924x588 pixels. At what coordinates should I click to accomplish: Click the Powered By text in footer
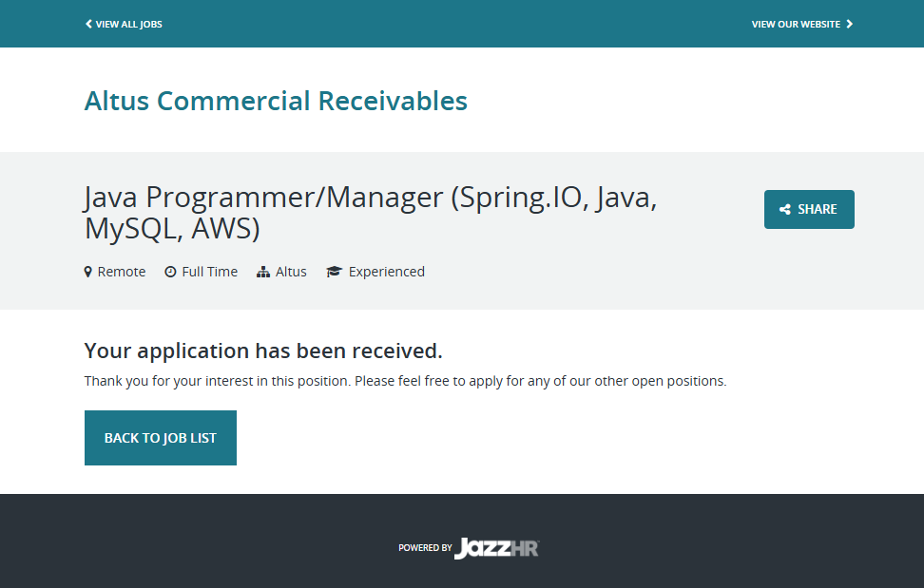point(425,548)
